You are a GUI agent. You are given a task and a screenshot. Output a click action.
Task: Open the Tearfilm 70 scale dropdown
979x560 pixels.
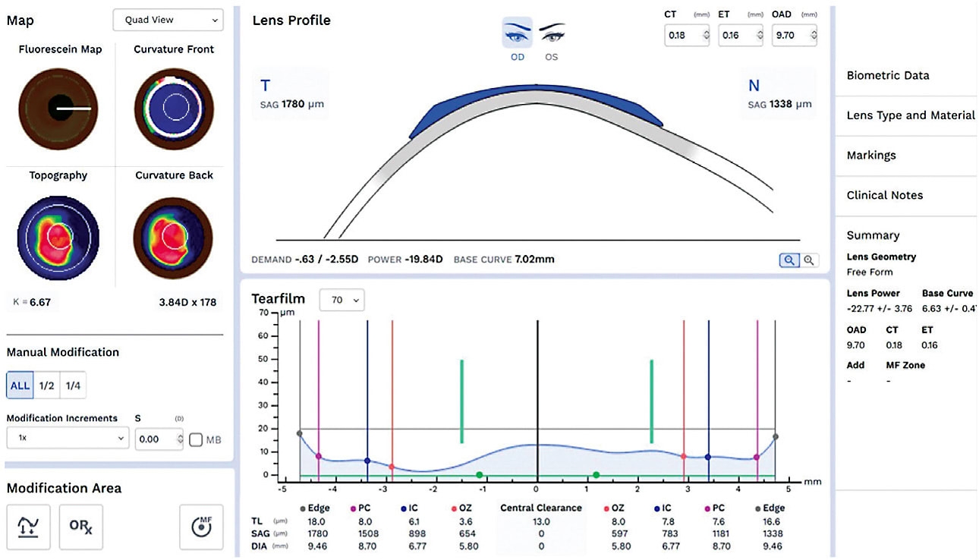342,300
